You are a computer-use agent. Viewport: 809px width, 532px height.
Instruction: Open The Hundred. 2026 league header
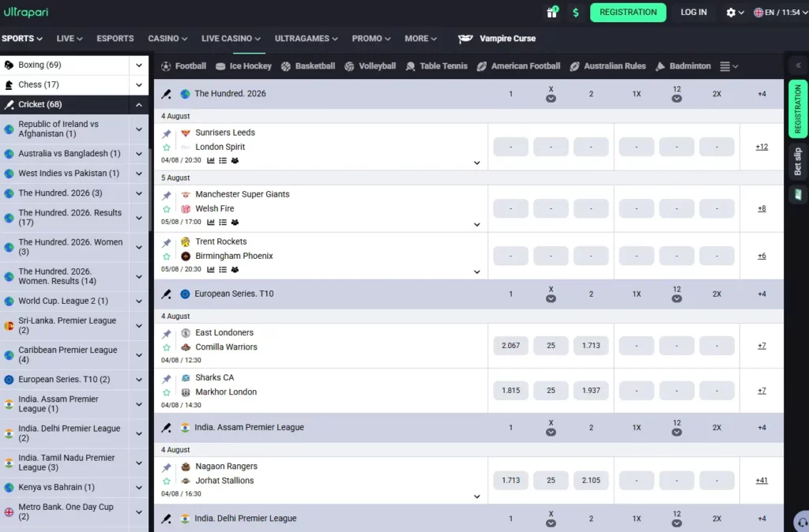(x=230, y=94)
